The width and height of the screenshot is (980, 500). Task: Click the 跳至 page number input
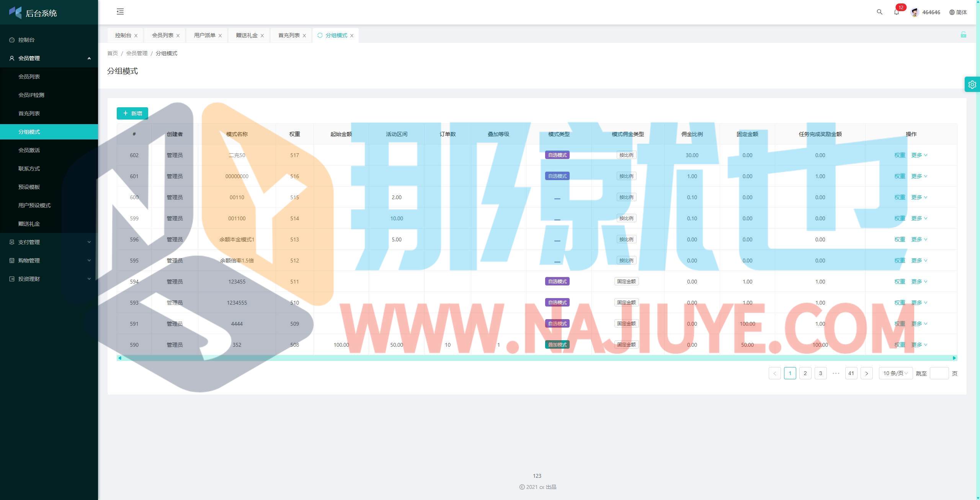pos(939,373)
